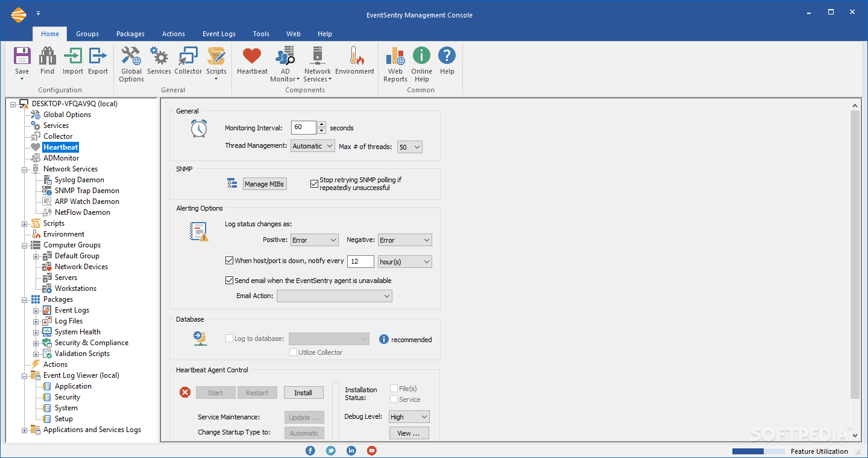Switch to the Groups ribbon tab
The image size is (868, 458).
(87, 34)
